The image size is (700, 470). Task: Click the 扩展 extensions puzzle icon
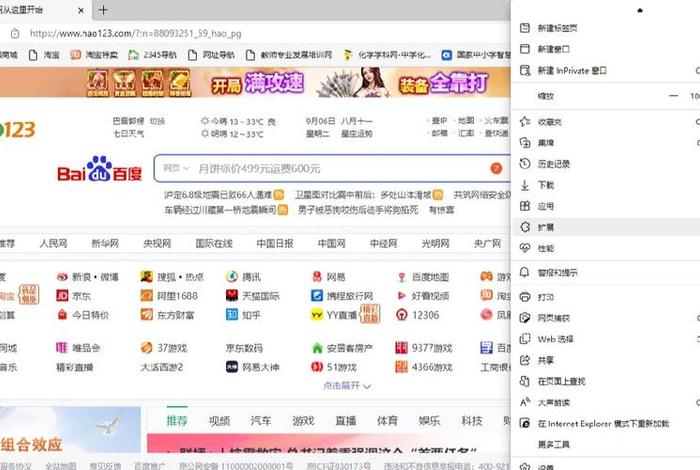point(525,227)
